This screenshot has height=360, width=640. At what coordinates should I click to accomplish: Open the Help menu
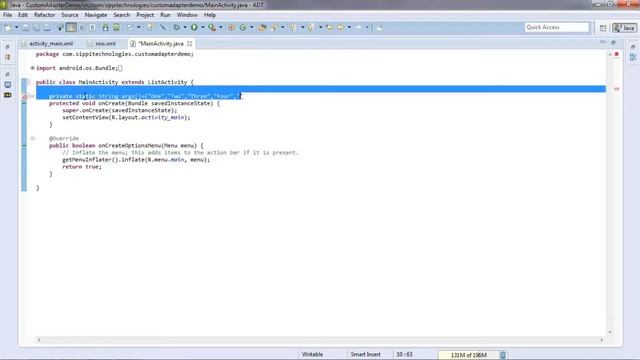coord(209,15)
